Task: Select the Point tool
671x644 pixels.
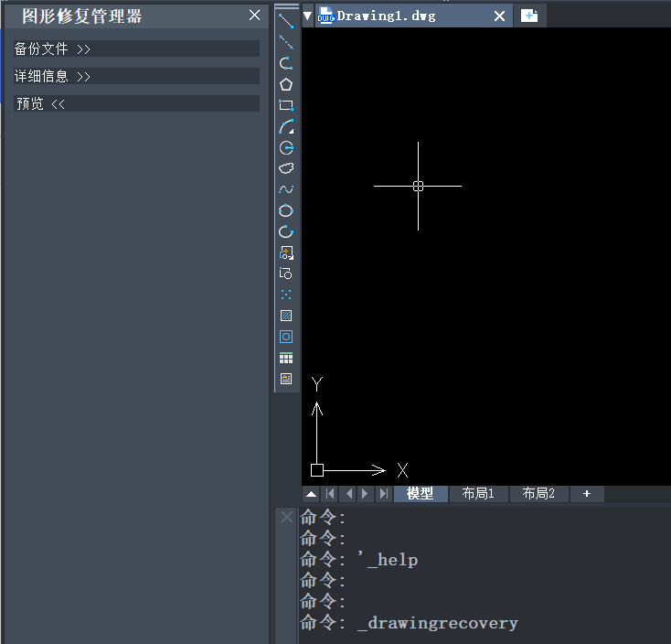Action: 286,295
